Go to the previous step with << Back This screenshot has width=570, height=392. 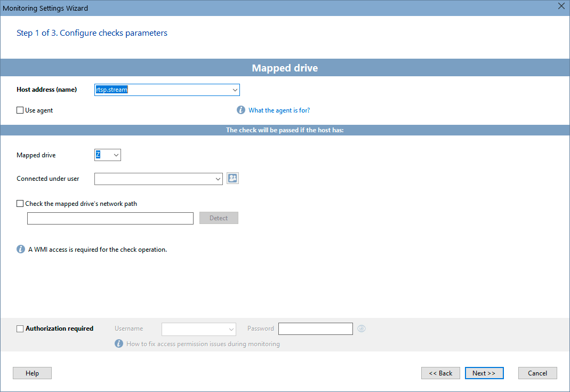tap(440, 373)
